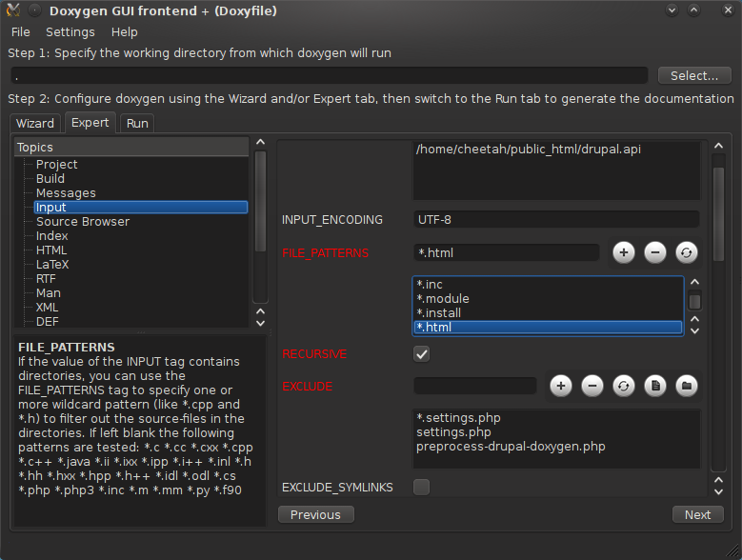Go to the Previous topic page
Screen dimensions: 742x560
point(315,514)
